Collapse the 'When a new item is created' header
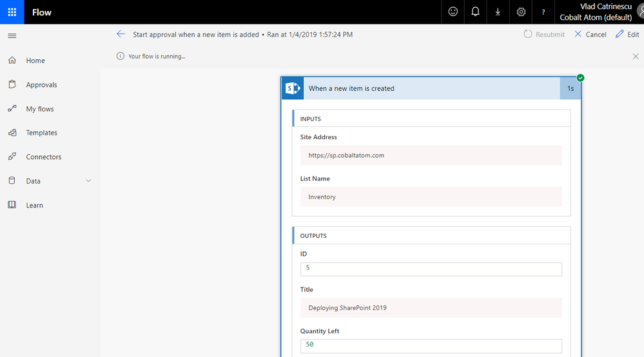Screen dimensions: 644x357 pos(431,88)
